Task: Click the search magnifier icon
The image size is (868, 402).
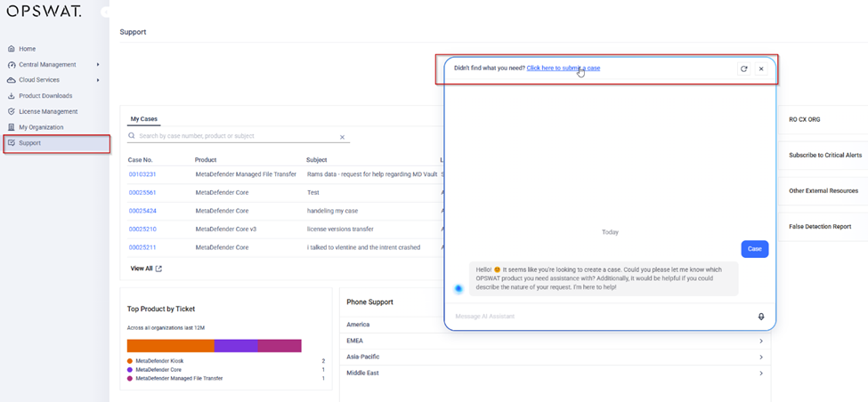Action: (x=131, y=135)
